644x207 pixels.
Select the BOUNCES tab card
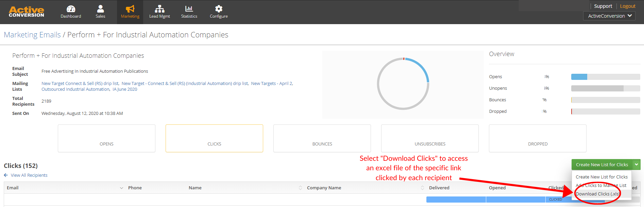pyautogui.click(x=322, y=138)
